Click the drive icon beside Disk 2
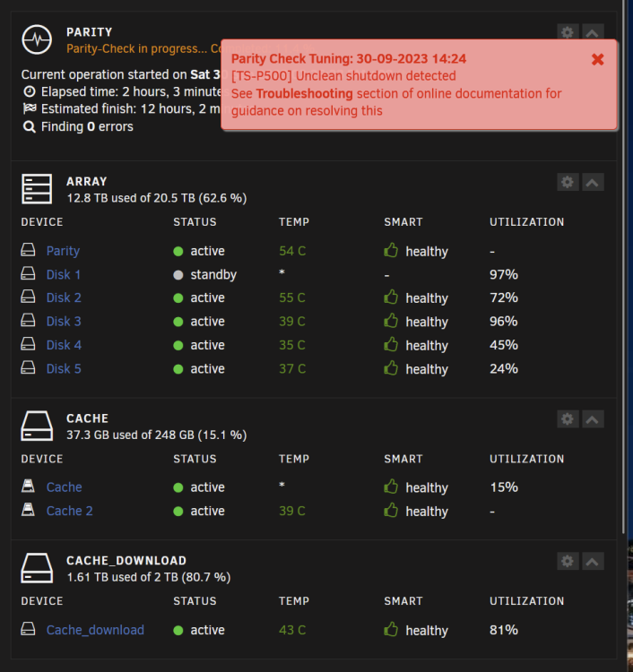The height and width of the screenshot is (672, 633). [x=29, y=297]
